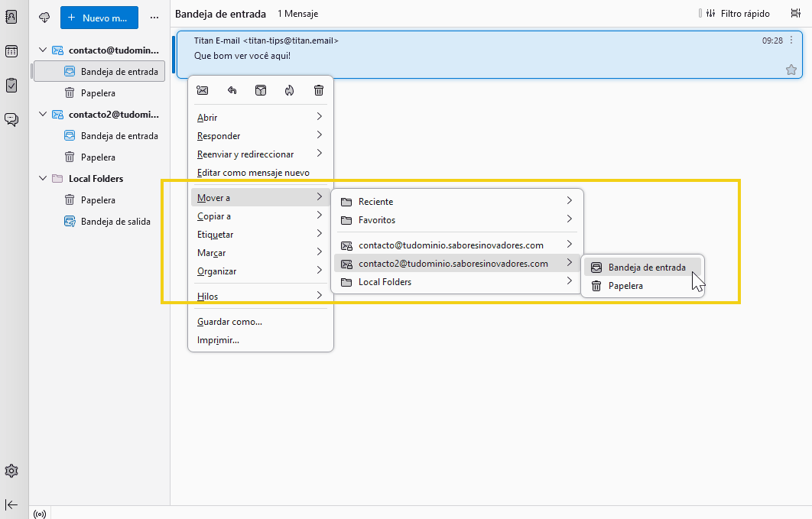Click the Nuevo mensaje button

99,17
